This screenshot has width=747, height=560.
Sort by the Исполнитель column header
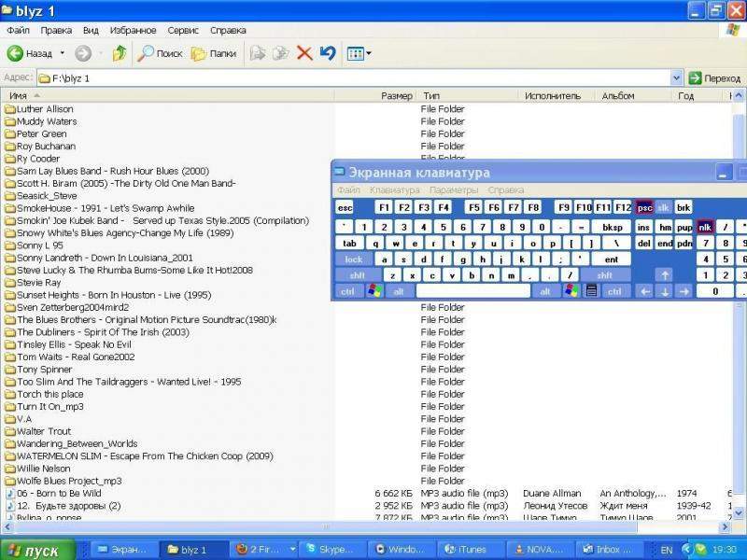tap(557, 96)
